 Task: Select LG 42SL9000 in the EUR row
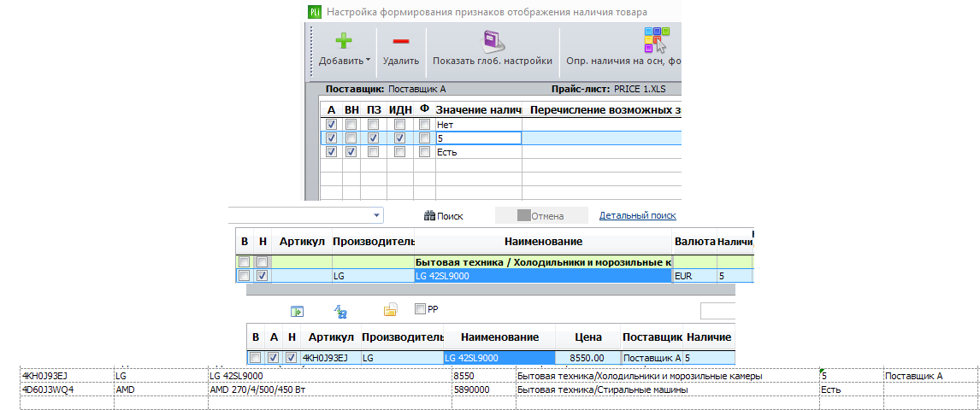click(x=544, y=275)
